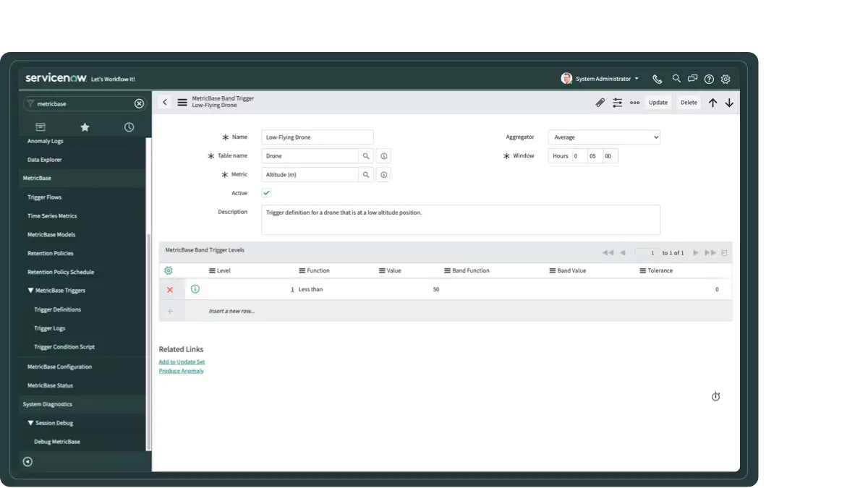Clear the metricbase filter text
This screenshot has width=868, height=488.
tap(140, 103)
